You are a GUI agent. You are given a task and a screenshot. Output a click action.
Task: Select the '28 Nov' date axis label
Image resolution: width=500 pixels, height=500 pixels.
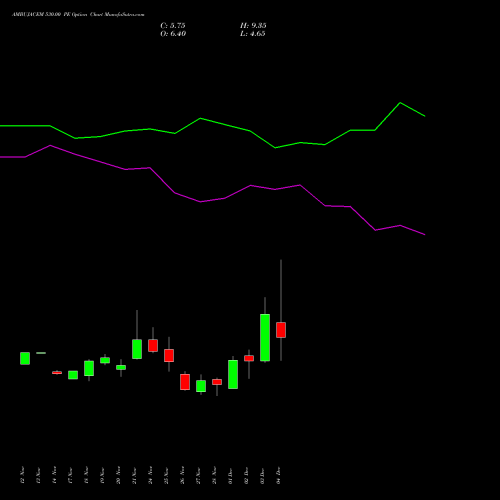pyautogui.click(x=214, y=475)
